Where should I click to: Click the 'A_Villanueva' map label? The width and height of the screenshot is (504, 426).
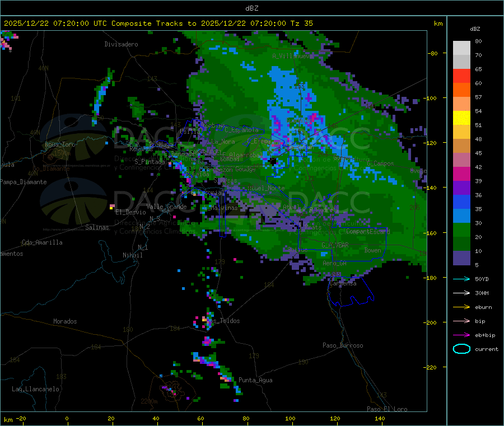[x=292, y=56]
